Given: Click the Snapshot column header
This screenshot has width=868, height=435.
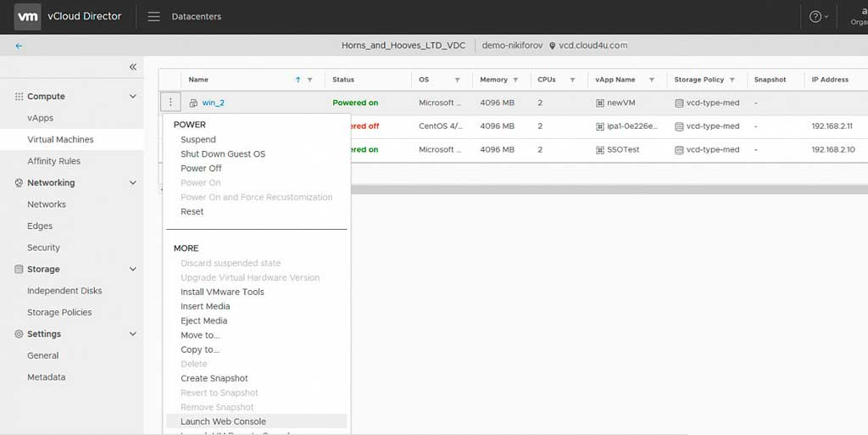Looking at the screenshot, I should 770,80.
